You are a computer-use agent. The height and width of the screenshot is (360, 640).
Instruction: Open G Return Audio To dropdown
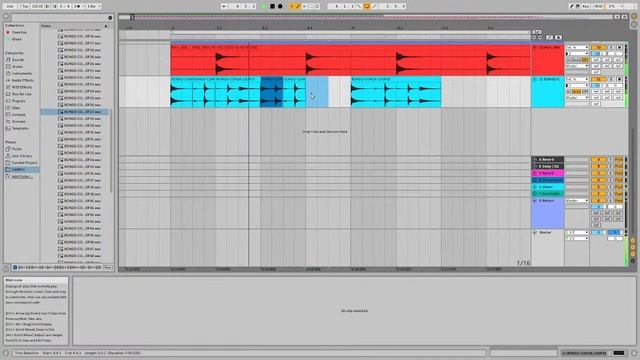click(577, 201)
